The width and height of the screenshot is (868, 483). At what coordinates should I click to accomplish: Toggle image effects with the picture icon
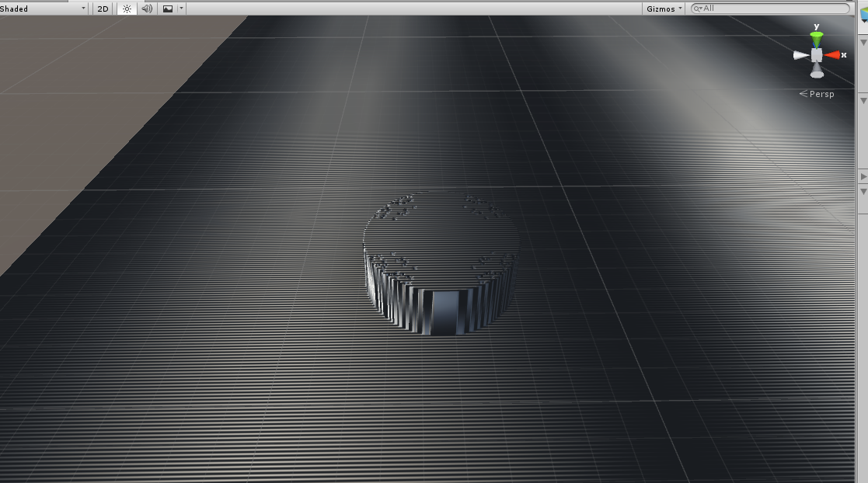point(167,9)
